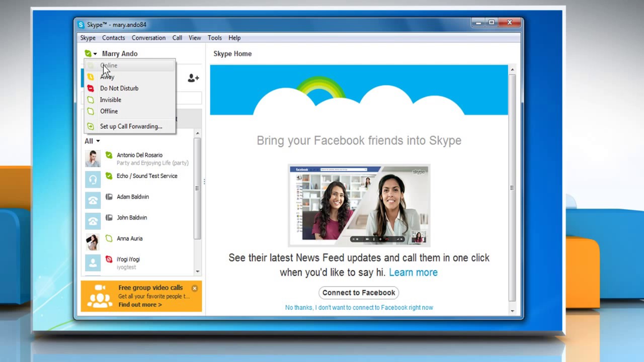Click Adam Baldwin's phone avatar icon
The width and height of the screenshot is (644, 362).
pyautogui.click(x=93, y=200)
